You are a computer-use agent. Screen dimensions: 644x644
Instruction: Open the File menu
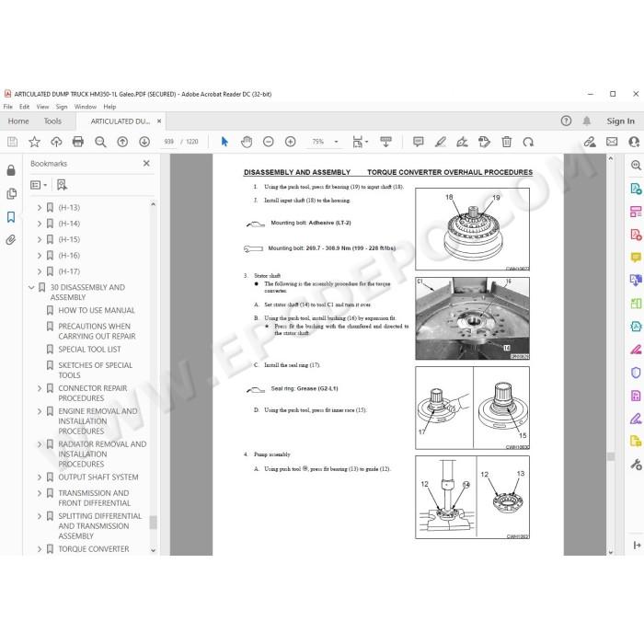[7, 107]
